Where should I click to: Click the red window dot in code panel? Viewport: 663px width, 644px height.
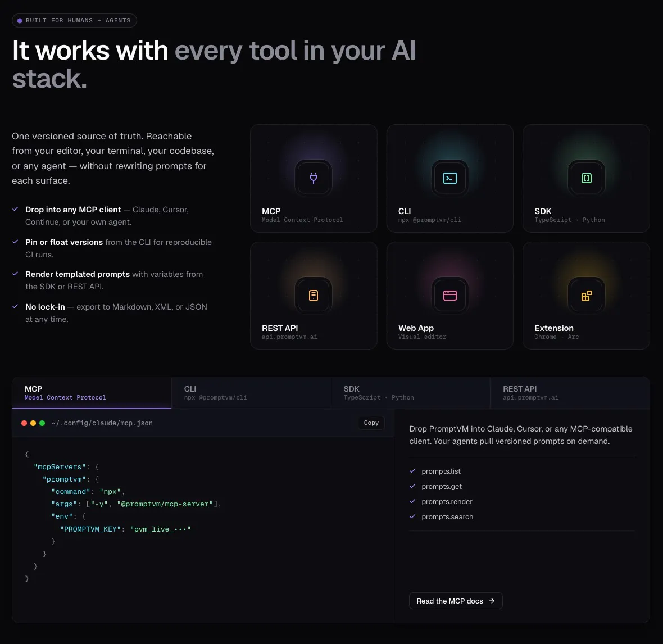click(x=24, y=423)
